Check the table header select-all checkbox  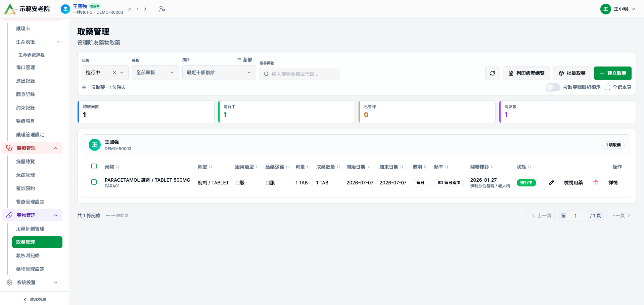94,166
